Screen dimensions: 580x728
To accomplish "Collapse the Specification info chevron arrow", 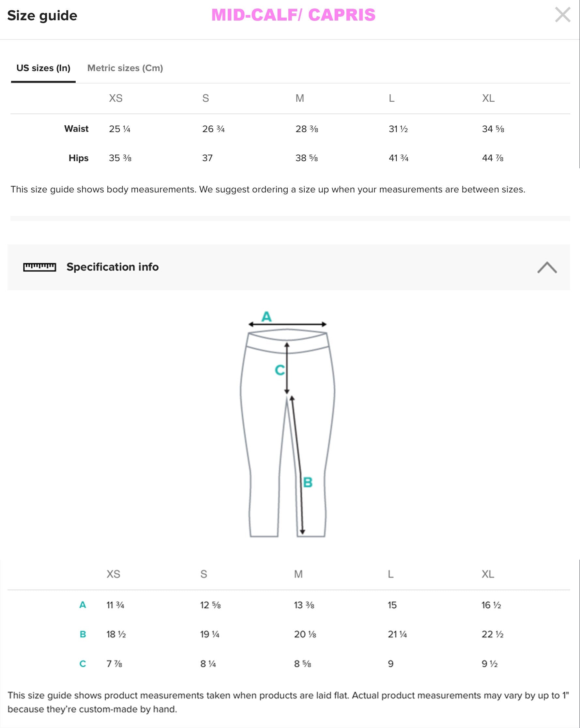I will pos(547,267).
